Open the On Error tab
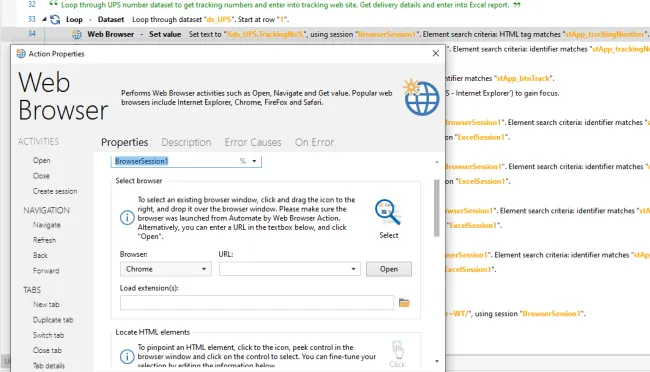The image size is (650, 372). coord(314,142)
